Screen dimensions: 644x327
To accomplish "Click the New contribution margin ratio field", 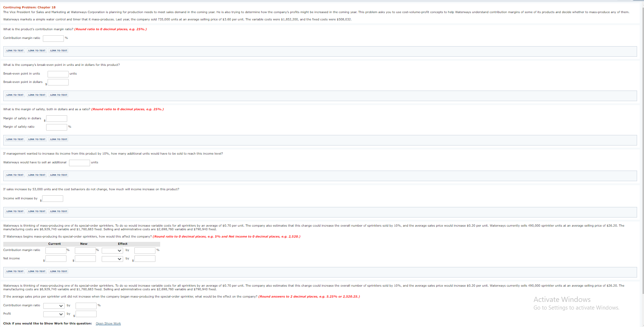I will click(85, 250).
